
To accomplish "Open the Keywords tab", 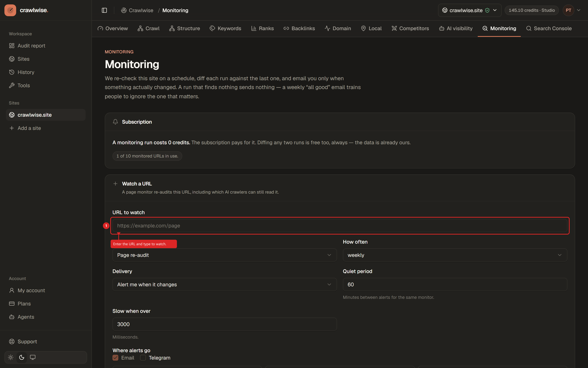I will (225, 29).
